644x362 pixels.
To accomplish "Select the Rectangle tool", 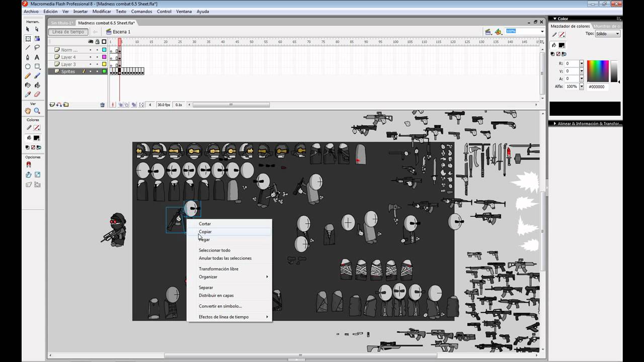I will point(37,66).
